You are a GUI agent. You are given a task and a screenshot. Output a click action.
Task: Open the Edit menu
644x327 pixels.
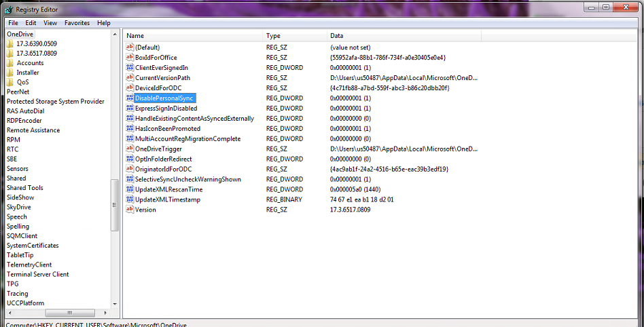[x=31, y=23]
